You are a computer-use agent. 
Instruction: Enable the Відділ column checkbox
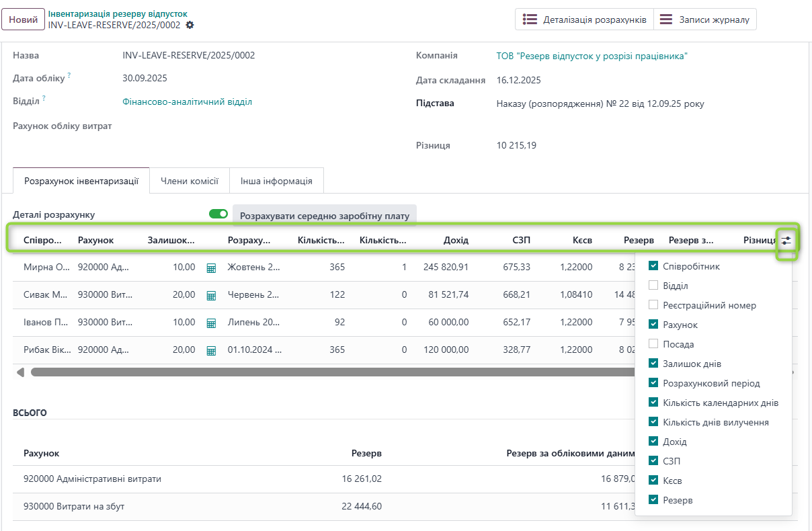pyautogui.click(x=653, y=286)
